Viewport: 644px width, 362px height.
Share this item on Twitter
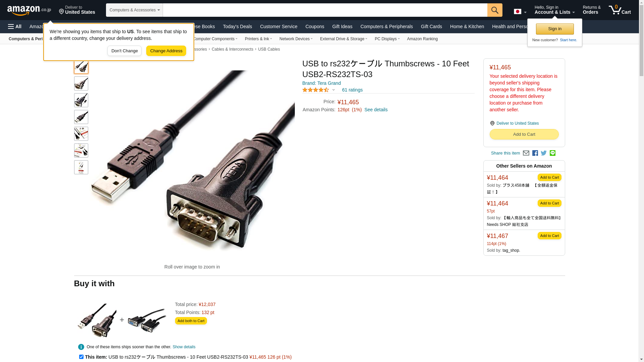544,153
